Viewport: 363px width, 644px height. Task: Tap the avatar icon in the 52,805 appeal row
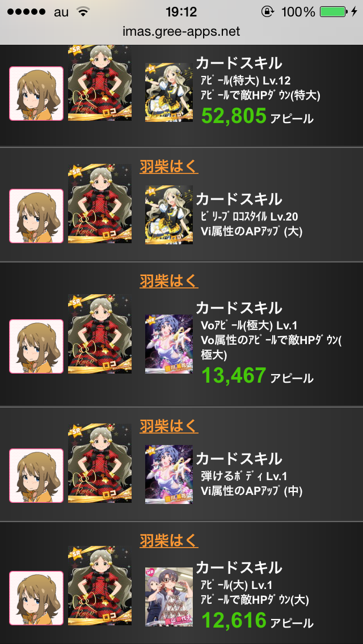point(36,94)
